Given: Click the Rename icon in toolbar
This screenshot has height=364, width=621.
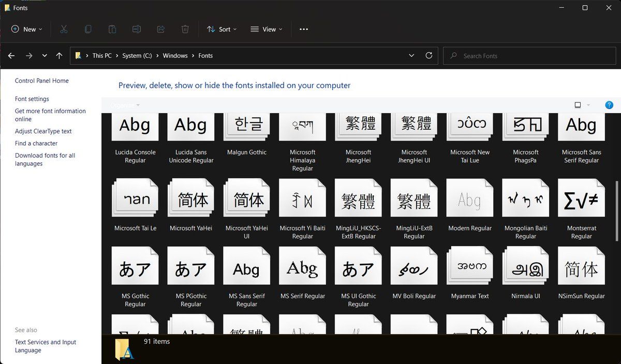Looking at the screenshot, I should pos(137,29).
